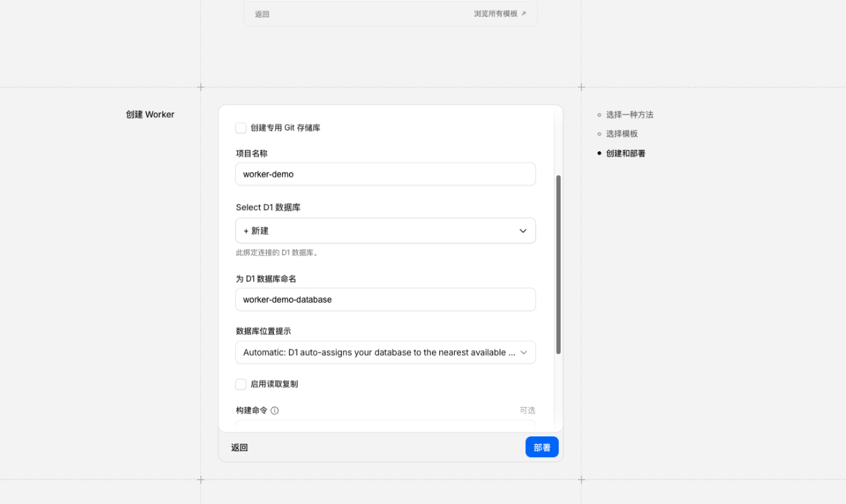Click the empty 构建命令 input box

(385, 426)
